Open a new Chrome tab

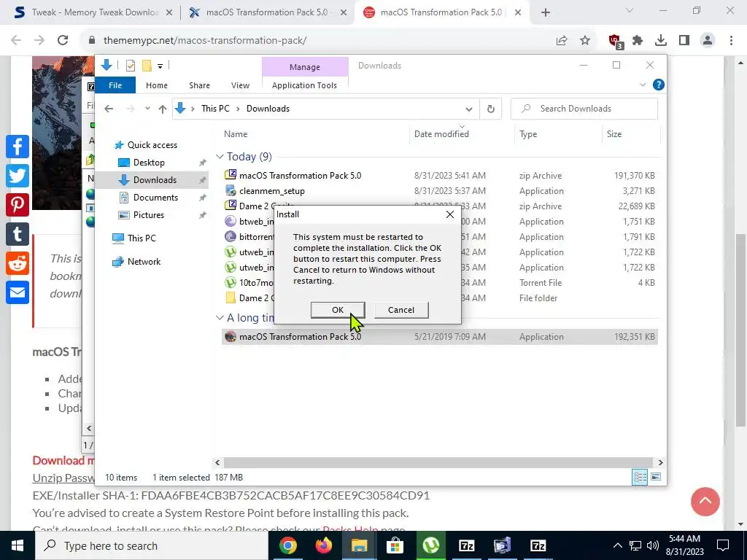[x=546, y=13]
